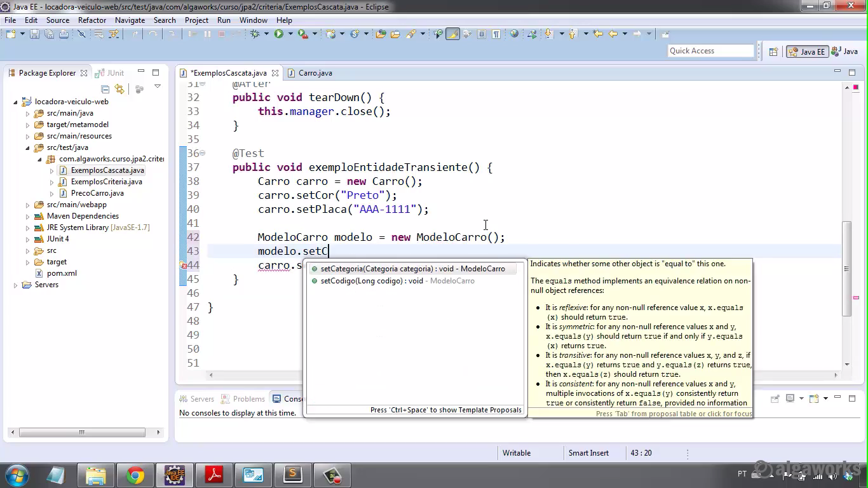Click the Save All icon
Image resolution: width=868 pixels, height=488 pixels.
49,34
